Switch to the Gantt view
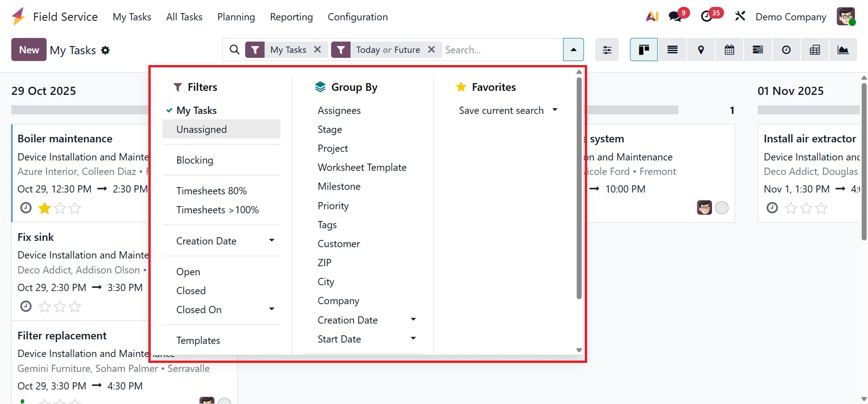Screen dimensions: 868x404 758,50
